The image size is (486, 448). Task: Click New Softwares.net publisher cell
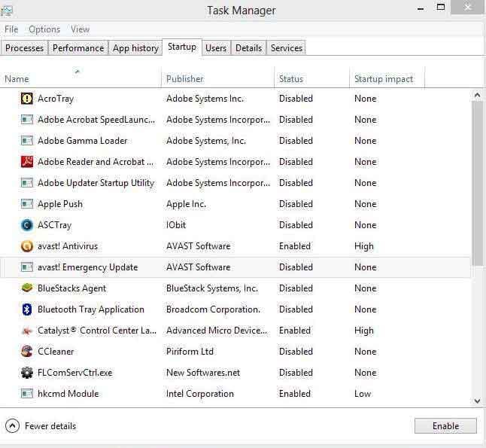click(x=203, y=372)
